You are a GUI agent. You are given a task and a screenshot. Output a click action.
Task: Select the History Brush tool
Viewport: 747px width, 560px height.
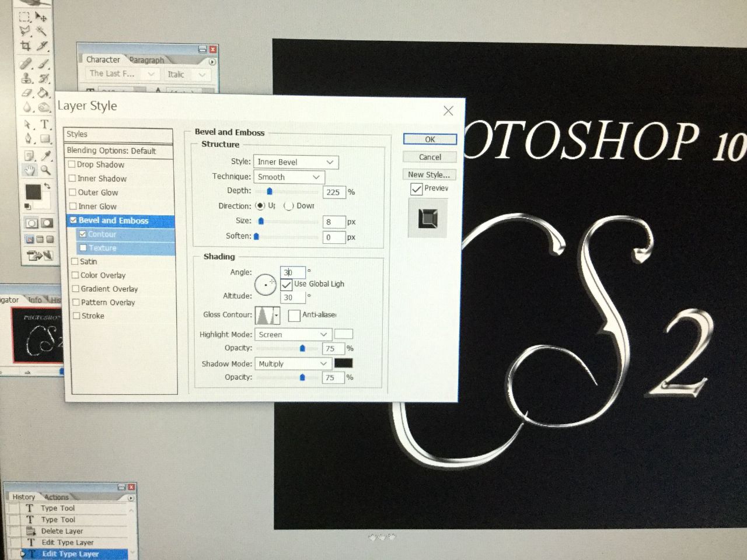44,78
